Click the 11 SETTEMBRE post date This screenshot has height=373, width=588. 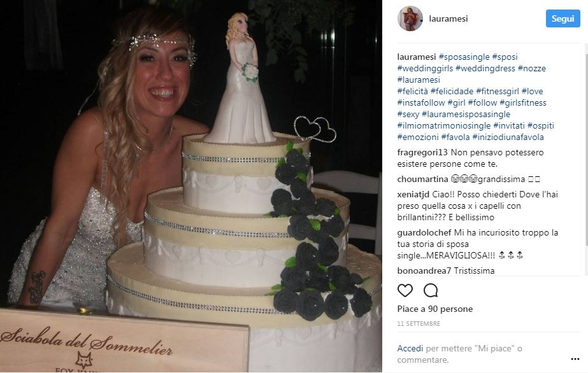[419, 323]
